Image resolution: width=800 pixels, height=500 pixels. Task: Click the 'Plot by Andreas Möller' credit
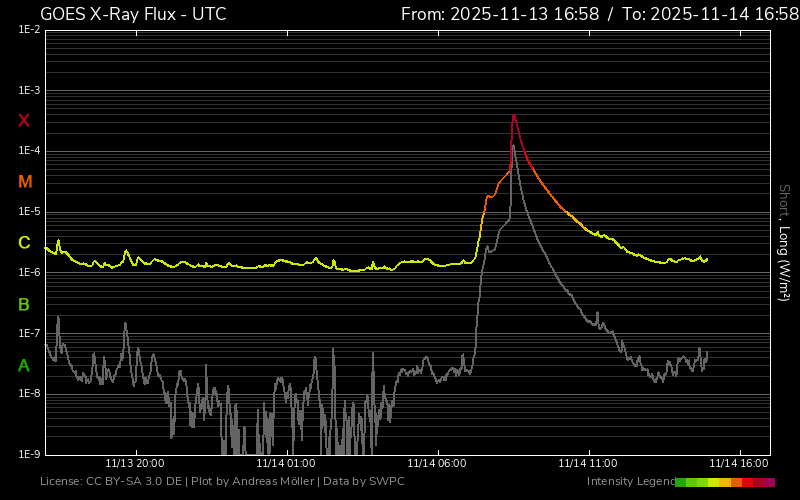point(253,481)
